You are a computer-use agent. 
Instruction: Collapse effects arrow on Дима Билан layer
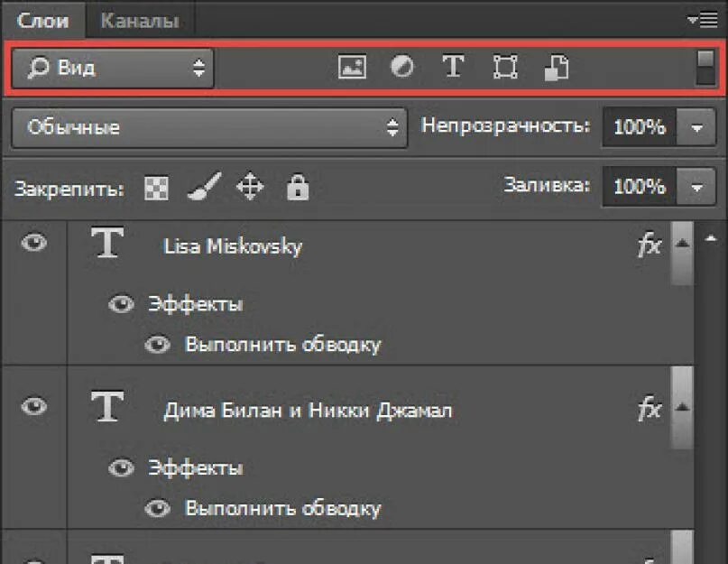pos(682,408)
